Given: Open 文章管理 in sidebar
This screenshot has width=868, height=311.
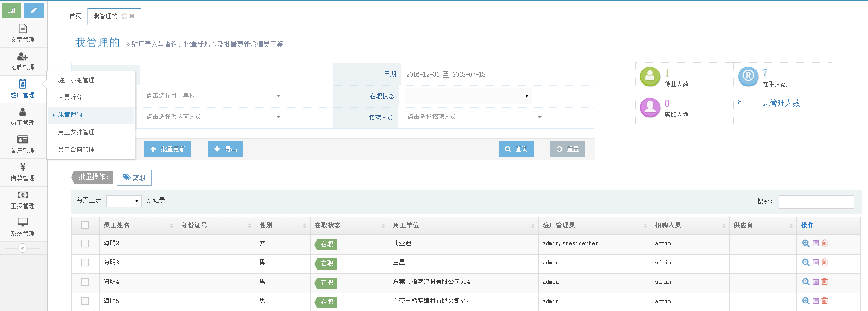Looking at the screenshot, I should click(23, 34).
